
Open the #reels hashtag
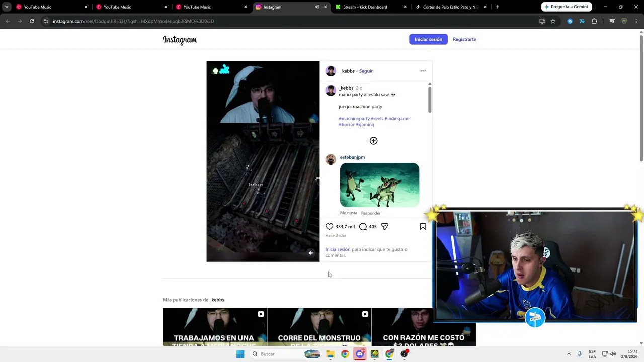pos(377,119)
